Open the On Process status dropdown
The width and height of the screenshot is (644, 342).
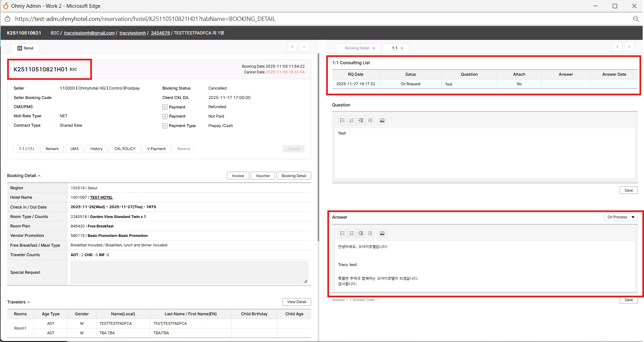point(621,217)
